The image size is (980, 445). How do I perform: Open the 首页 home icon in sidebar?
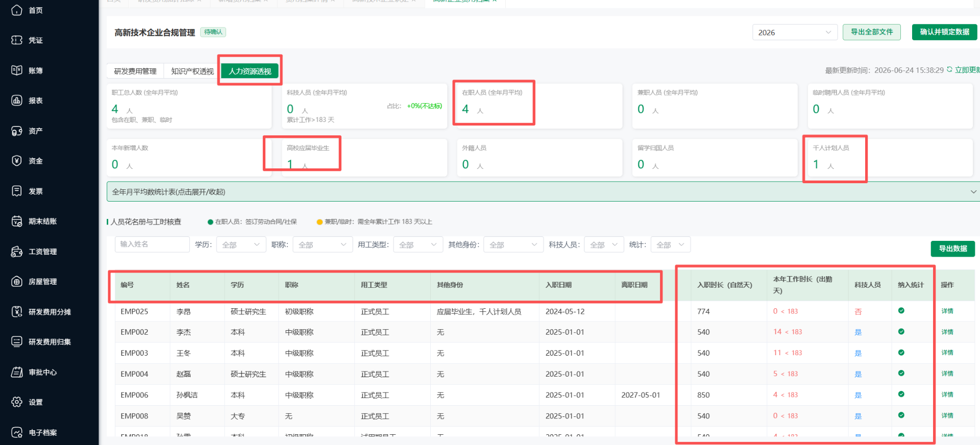tap(17, 10)
